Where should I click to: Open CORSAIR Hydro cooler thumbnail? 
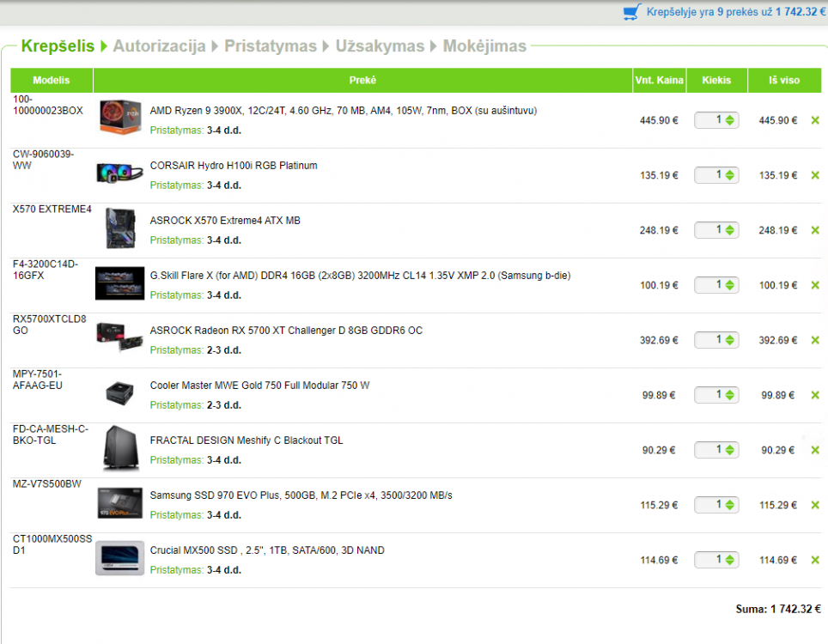click(x=120, y=173)
